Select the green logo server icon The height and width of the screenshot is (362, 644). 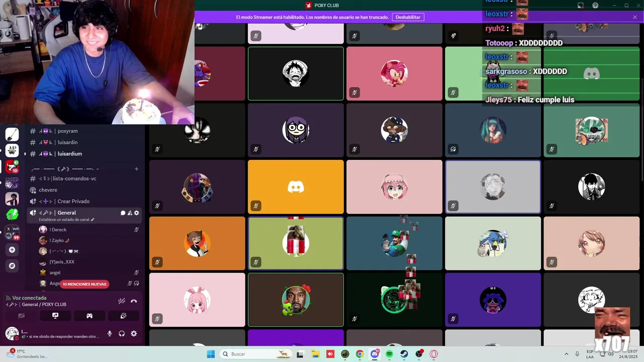point(12,215)
